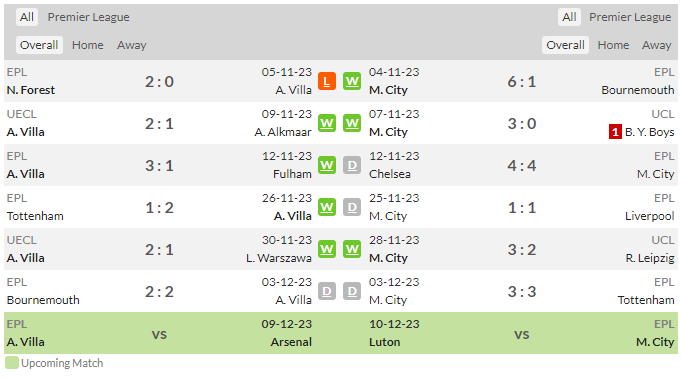Select left panel Premier League filter
This screenshot has height=378, width=681.
click(89, 17)
